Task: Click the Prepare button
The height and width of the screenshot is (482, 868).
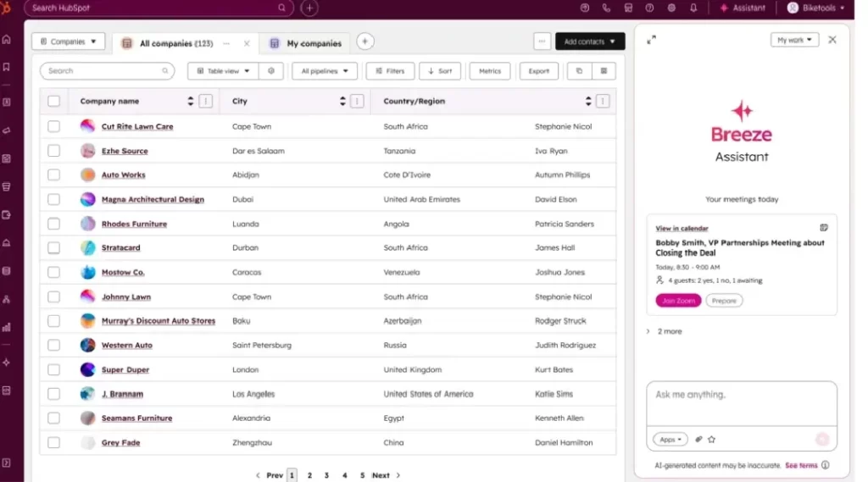Action: coord(724,301)
